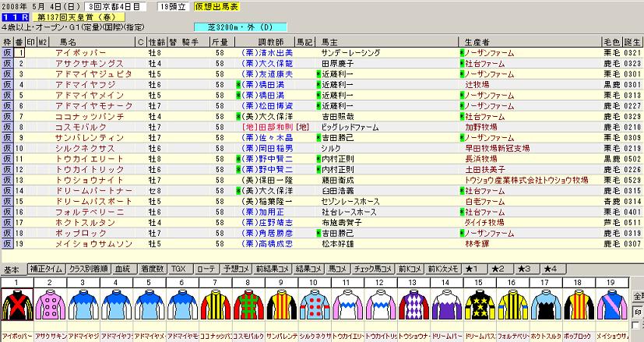
Task: Select the green-red checkered silks of horse 8
Action: 252,305
